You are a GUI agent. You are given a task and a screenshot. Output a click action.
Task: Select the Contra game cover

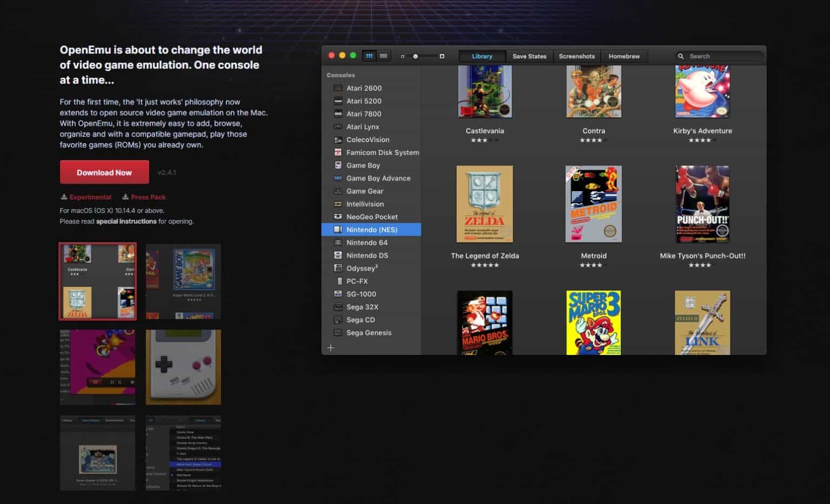[594, 92]
